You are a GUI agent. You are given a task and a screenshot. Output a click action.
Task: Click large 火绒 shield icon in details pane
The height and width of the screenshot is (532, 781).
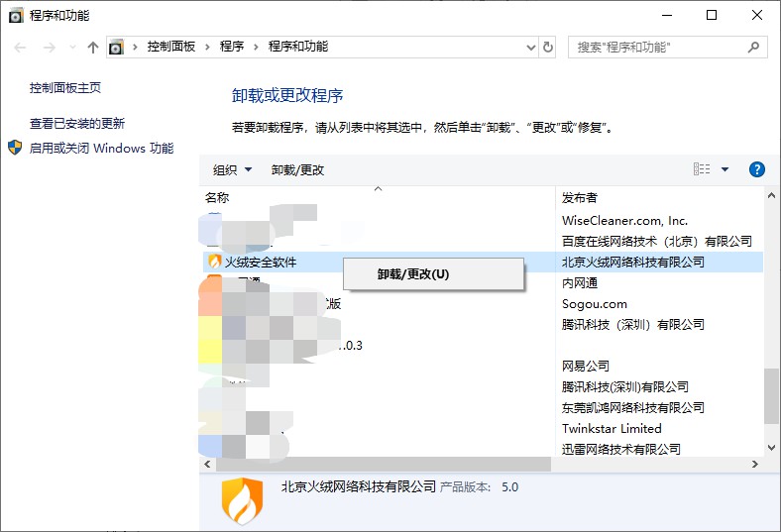[x=242, y=500]
